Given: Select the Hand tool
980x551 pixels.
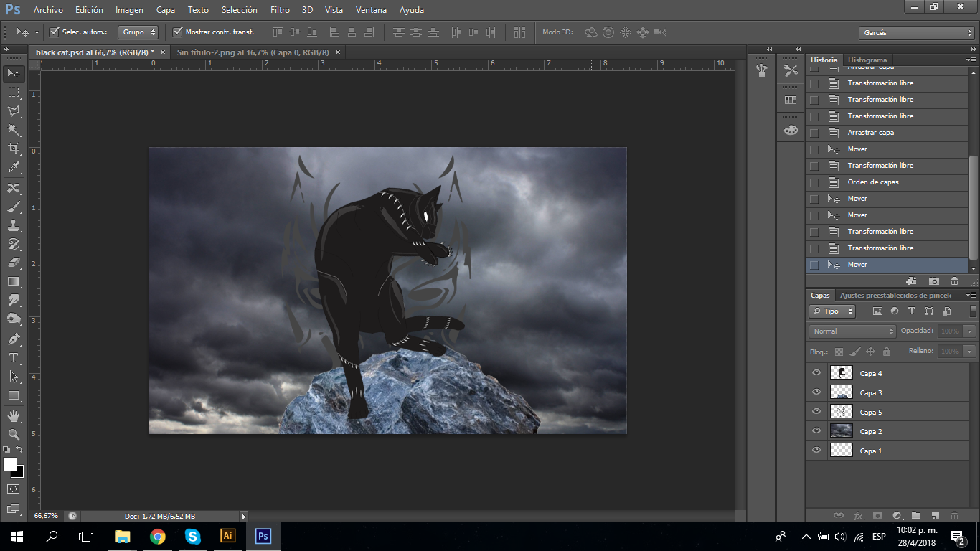Looking at the screenshot, I should (14, 415).
